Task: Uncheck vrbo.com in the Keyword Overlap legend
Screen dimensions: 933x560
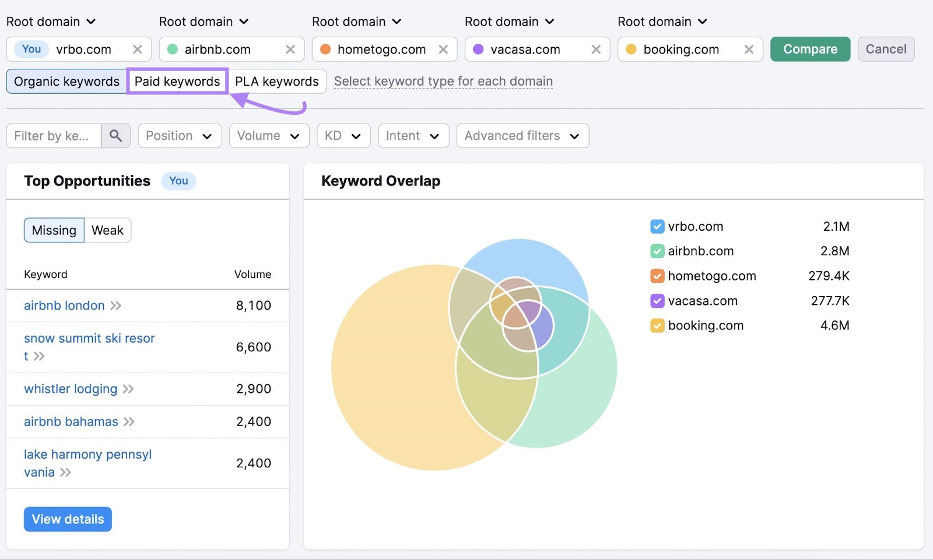Action: coord(657,226)
